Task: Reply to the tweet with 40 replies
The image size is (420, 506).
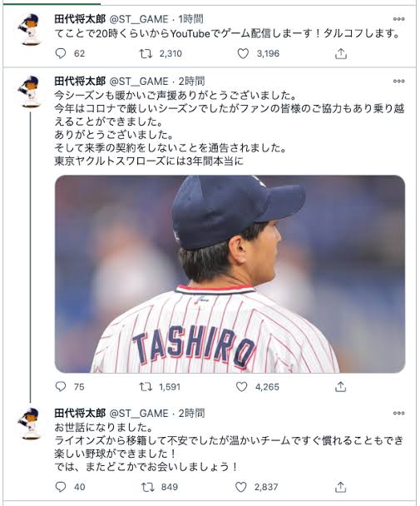Action: [61, 487]
